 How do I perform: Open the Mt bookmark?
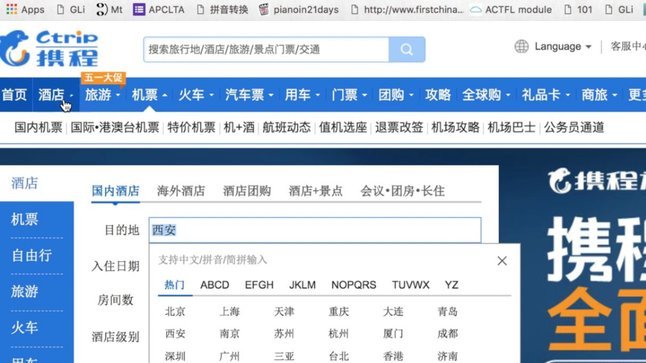109,9
